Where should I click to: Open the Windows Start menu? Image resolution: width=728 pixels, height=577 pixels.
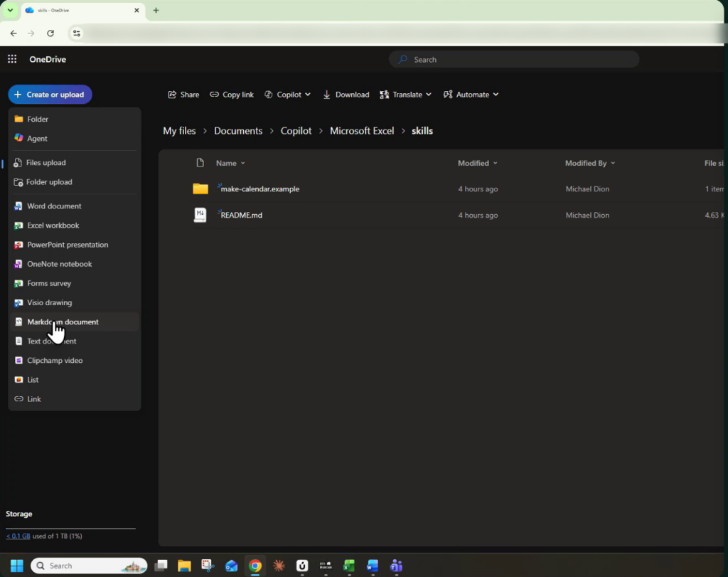coord(17,566)
